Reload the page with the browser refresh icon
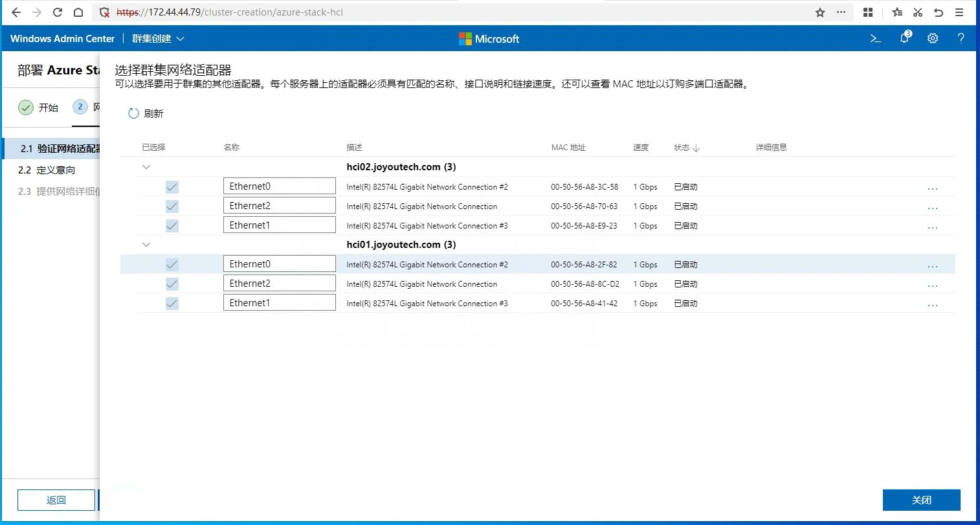Viewport: 980px width, 525px height. click(x=58, y=12)
